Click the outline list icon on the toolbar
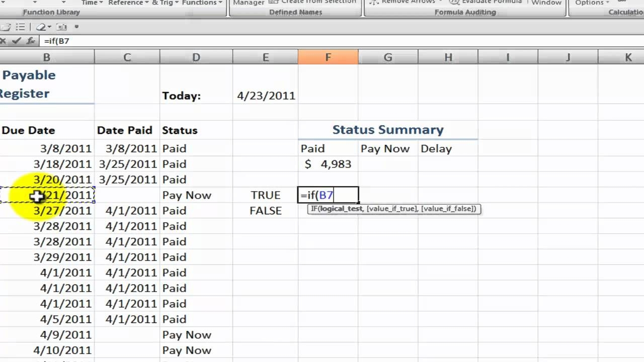644x362 pixels. click(21, 27)
